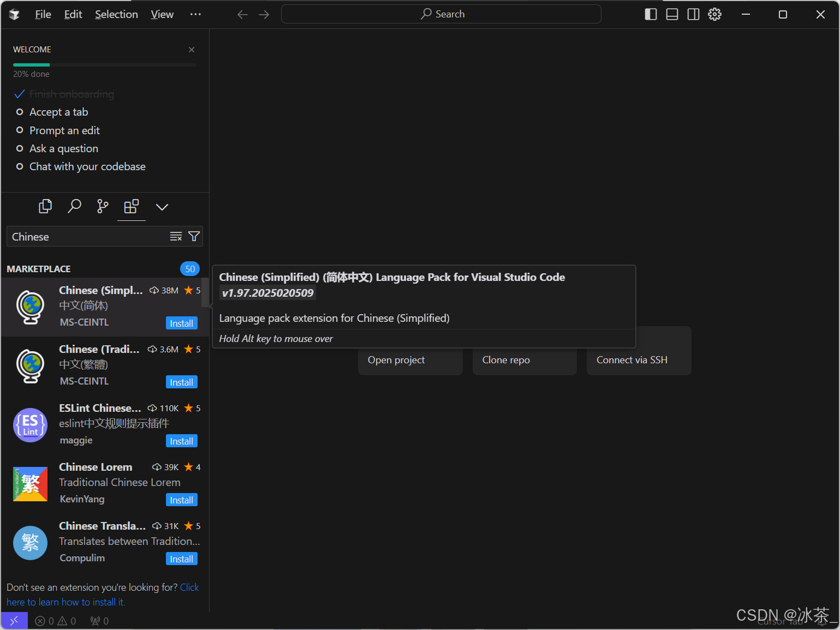Select the ESLint extension logo
840x630 pixels.
pyautogui.click(x=31, y=425)
